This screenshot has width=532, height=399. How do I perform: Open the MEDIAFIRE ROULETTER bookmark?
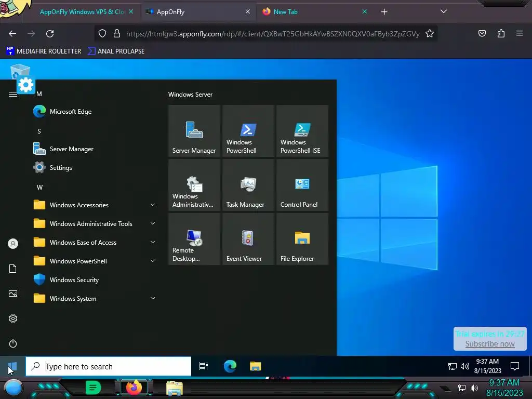[44, 51]
